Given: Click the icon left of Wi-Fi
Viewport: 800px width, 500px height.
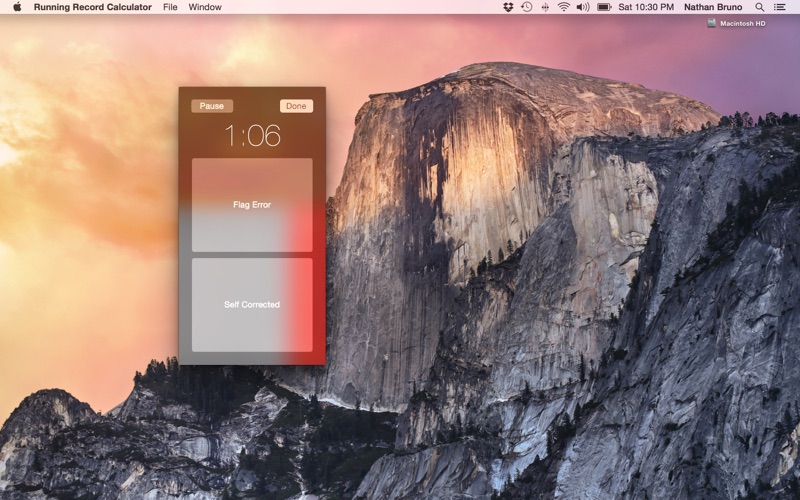Looking at the screenshot, I should pos(545,7).
